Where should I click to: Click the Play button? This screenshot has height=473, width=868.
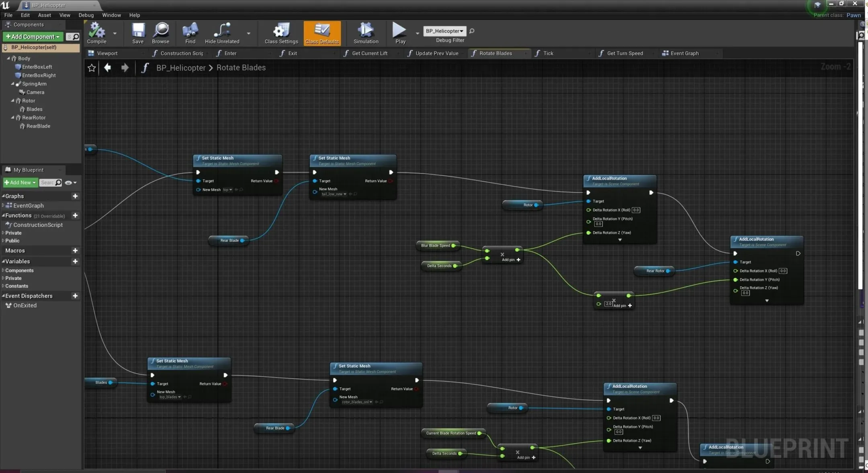point(400,33)
